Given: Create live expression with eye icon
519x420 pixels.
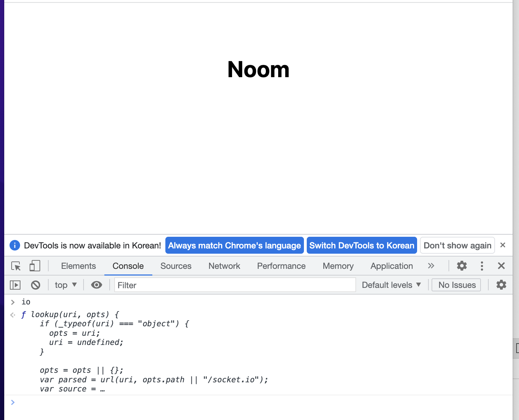Looking at the screenshot, I should (97, 285).
